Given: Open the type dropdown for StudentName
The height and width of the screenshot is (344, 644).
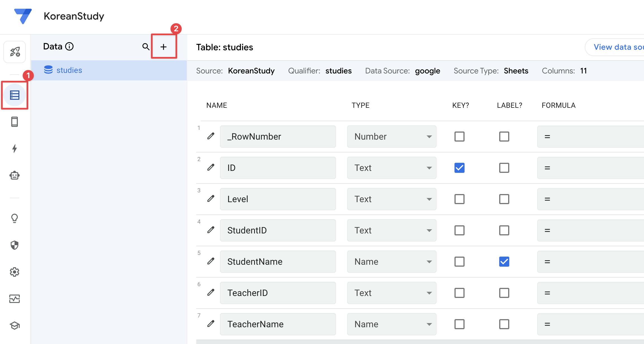Looking at the screenshot, I should tap(391, 262).
